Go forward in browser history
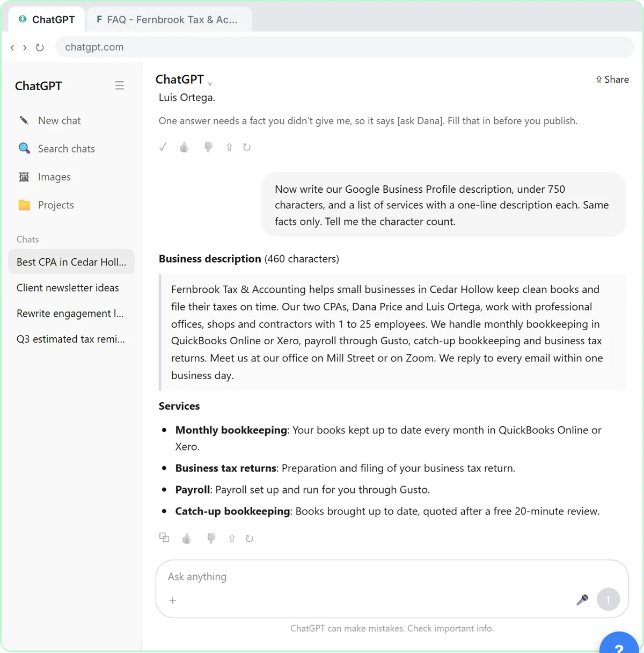Image resolution: width=644 pixels, height=653 pixels. click(25, 47)
